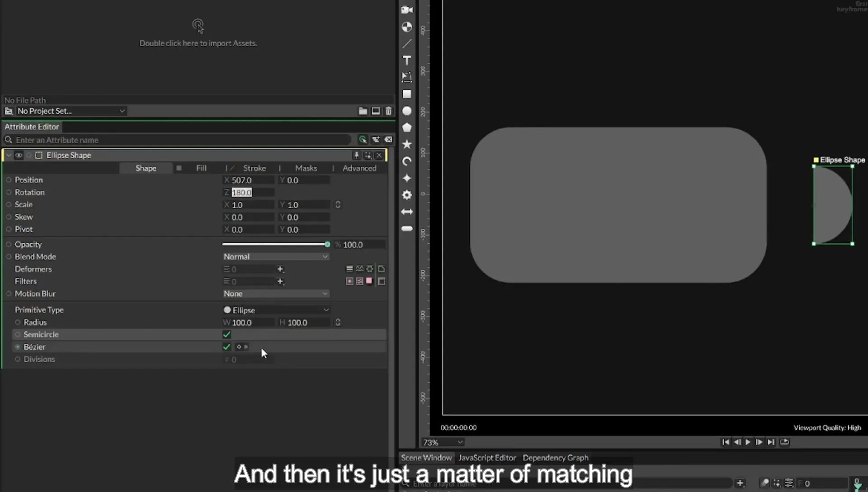Jump to the first frame button

click(726, 442)
